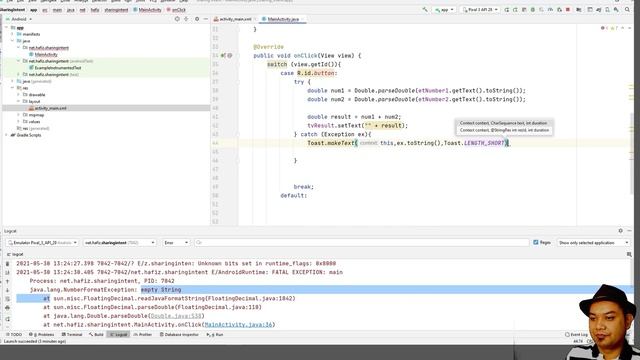The image size is (640, 360).
Task: Click the Make Project hammer icon
Action: coord(425,9)
